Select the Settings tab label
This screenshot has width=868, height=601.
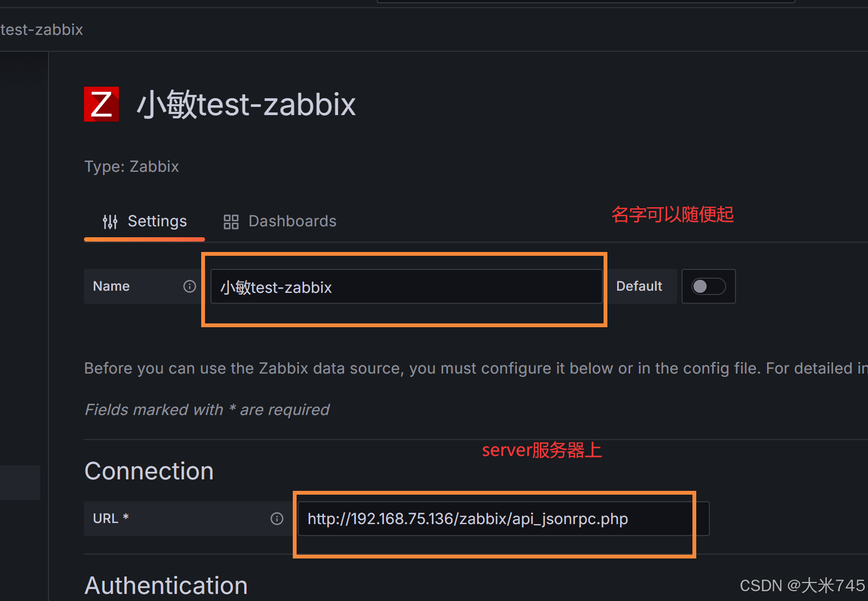click(x=157, y=221)
